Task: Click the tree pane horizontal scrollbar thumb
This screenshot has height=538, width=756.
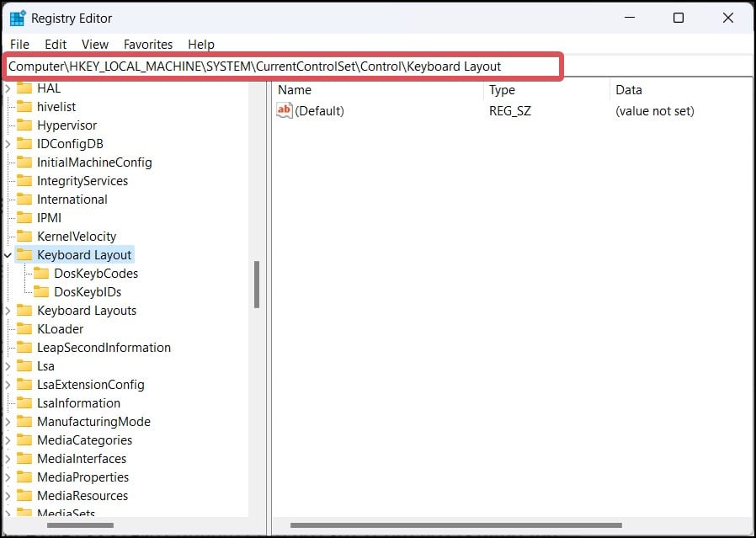Action: pos(81,525)
